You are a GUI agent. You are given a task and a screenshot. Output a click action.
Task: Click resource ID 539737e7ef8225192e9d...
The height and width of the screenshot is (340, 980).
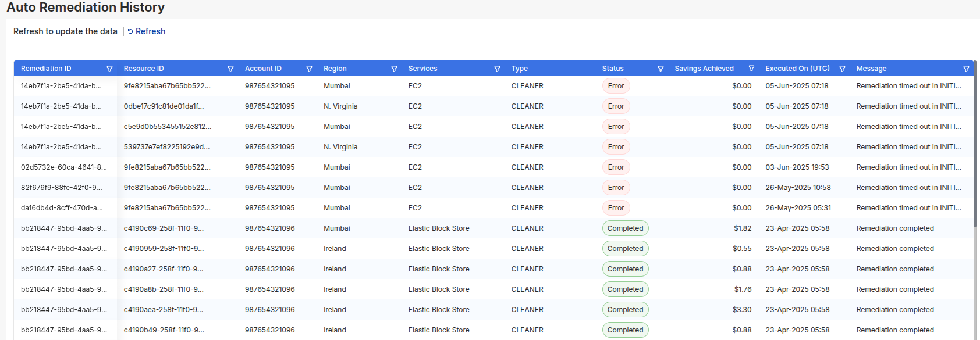[x=166, y=147]
